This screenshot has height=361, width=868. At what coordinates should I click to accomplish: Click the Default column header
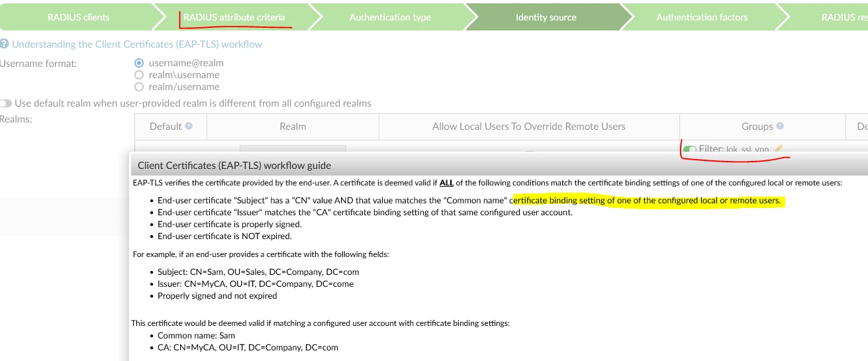click(171, 126)
